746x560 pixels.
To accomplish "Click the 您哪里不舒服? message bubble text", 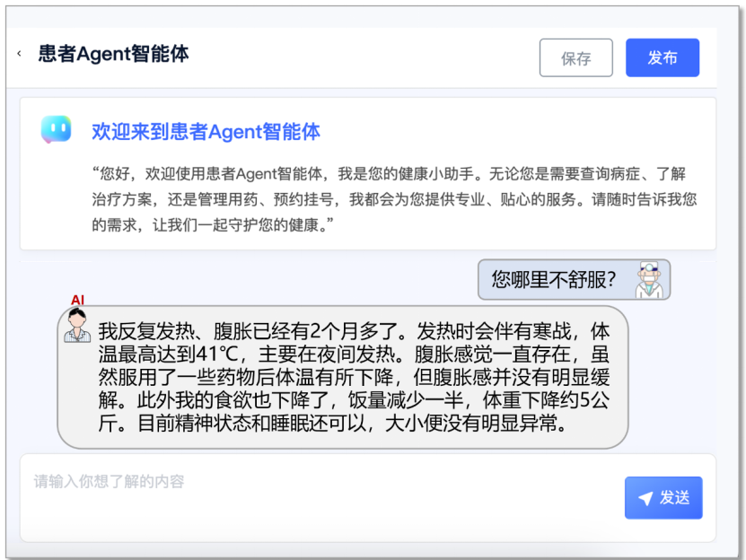I will tap(553, 280).
